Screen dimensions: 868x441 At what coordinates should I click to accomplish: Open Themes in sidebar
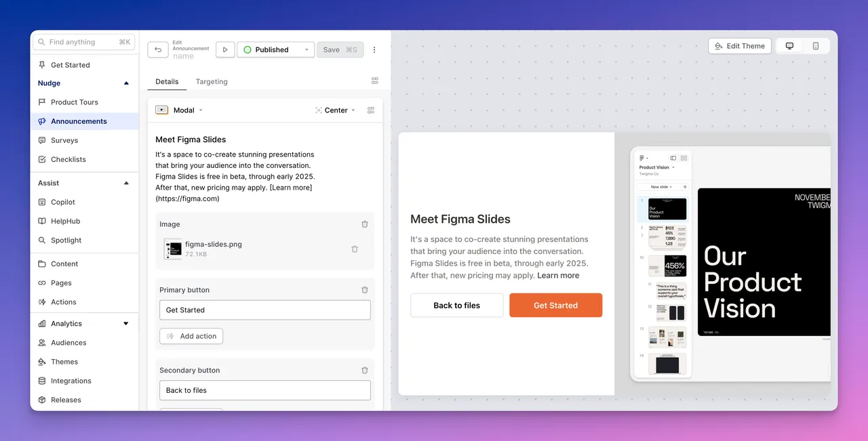pyautogui.click(x=84, y=362)
